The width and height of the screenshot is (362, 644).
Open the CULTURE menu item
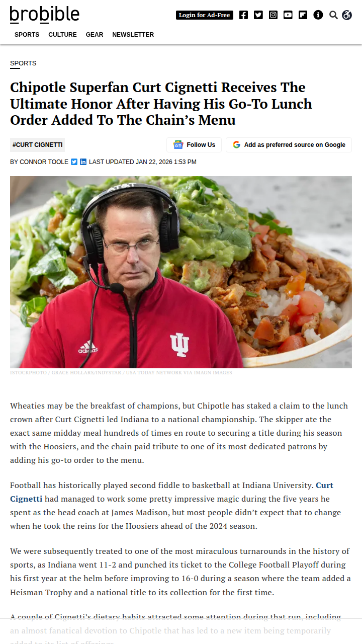[x=62, y=35]
